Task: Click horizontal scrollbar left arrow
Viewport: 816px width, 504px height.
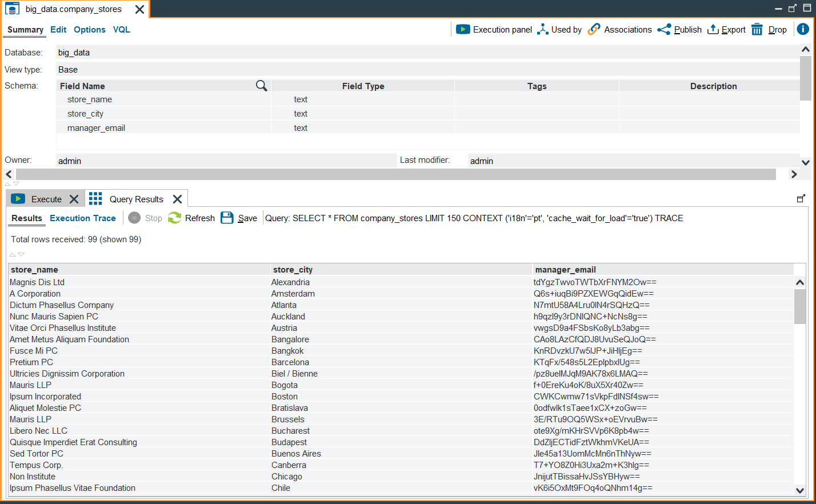Action: 9,174
